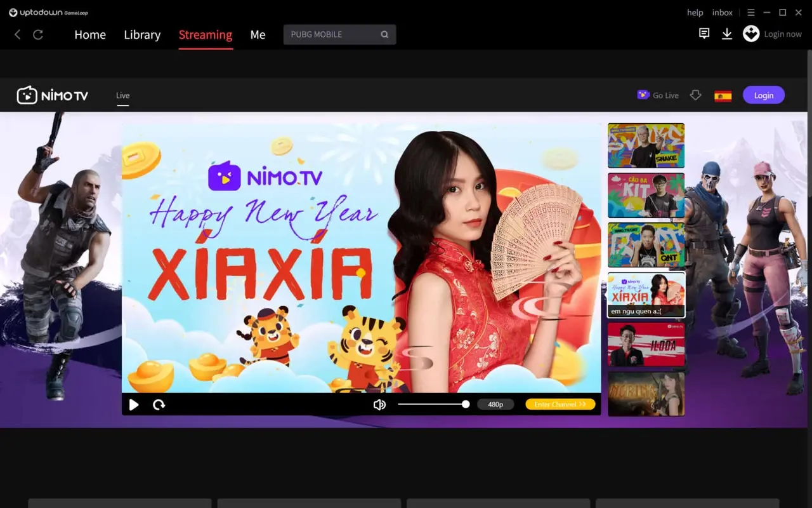The height and width of the screenshot is (508, 812).
Task: Open the messages icon in the top bar
Action: [x=704, y=34]
